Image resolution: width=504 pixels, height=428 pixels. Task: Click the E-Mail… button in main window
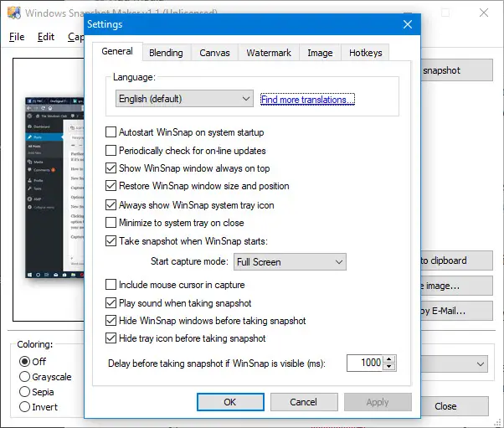(x=457, y=311)
